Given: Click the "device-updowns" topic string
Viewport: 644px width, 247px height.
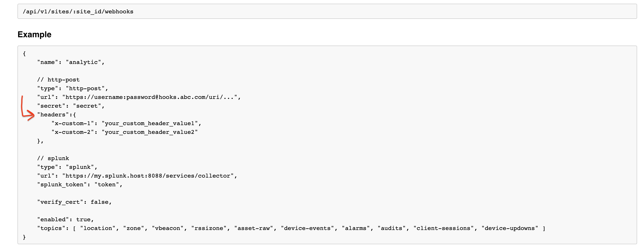Looking at the screenshot, I should 510,228.
